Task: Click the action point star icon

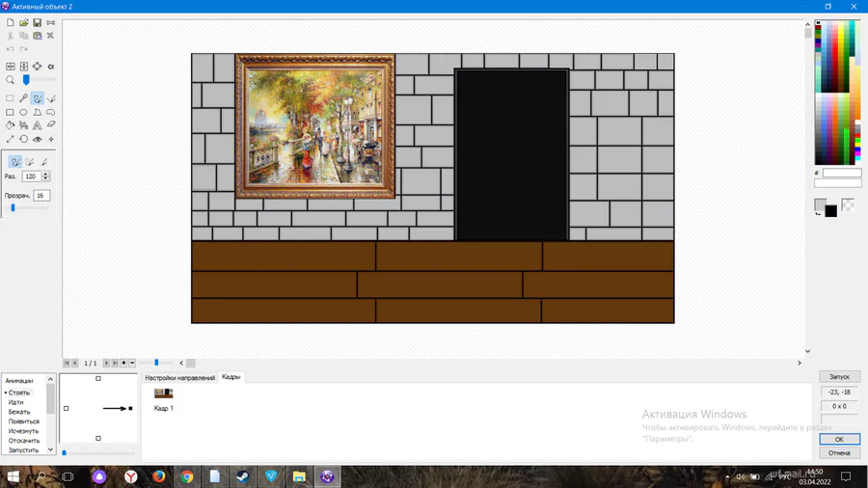Action: [51, 140]
